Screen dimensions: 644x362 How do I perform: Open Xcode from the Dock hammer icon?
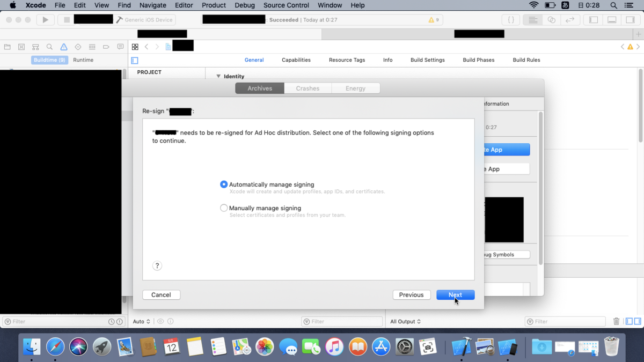point(460,347)
